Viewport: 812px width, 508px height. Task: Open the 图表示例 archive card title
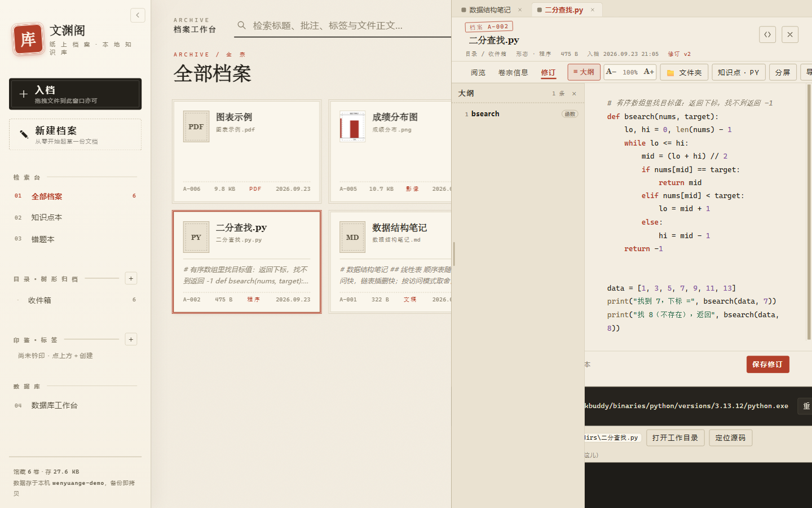click(234, 117)
